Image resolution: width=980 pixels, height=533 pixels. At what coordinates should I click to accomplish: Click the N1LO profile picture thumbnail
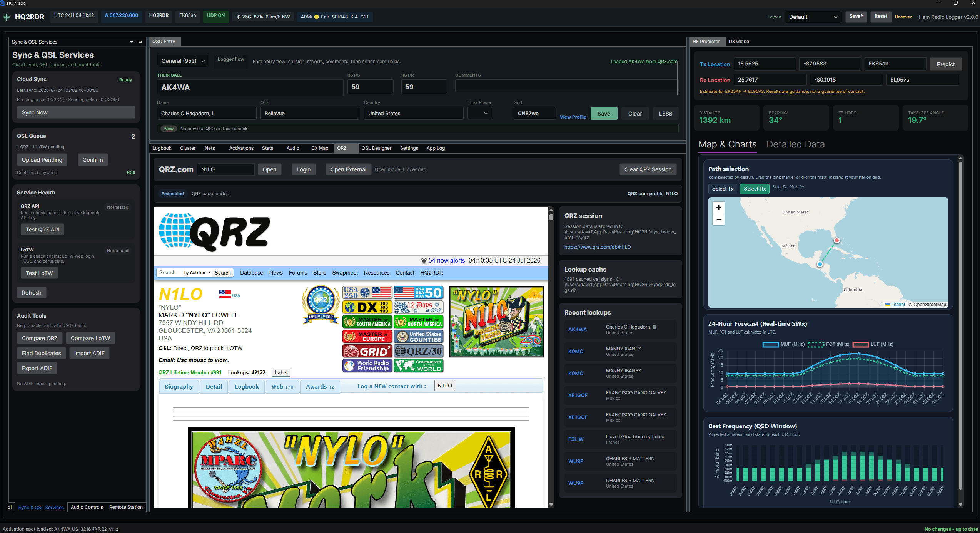[497, 322]
